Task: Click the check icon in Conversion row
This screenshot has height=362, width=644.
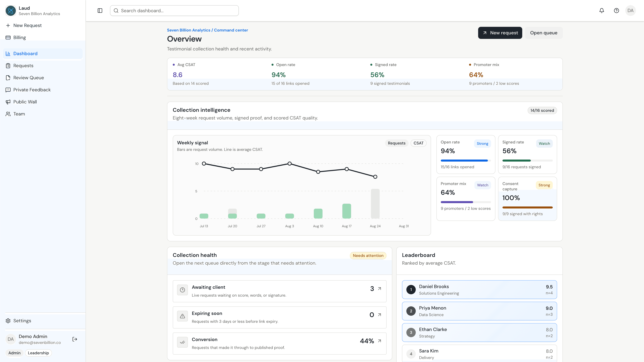Action: pos(182,342)
